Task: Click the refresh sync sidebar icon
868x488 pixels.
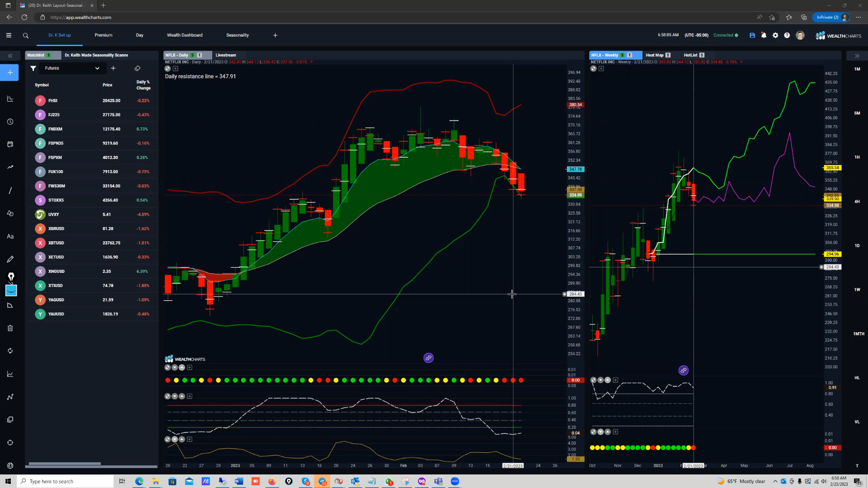Action: [10, 351]
